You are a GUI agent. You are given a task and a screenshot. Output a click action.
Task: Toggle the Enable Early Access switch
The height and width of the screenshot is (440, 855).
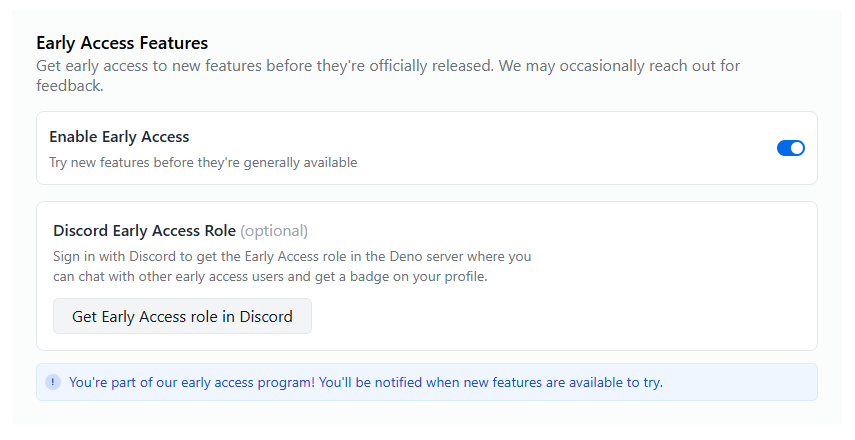(790, 148)
